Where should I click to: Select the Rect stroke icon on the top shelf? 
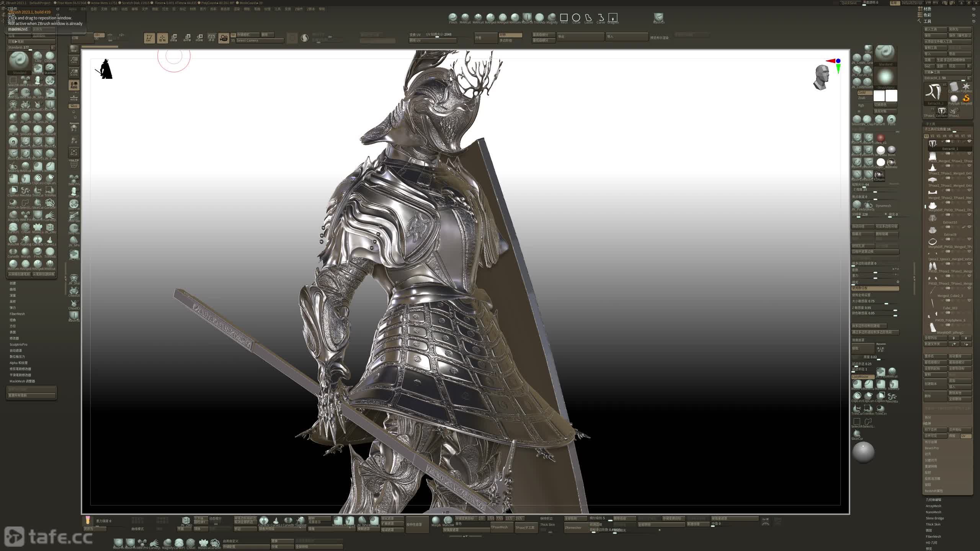[x=563, y=18]
